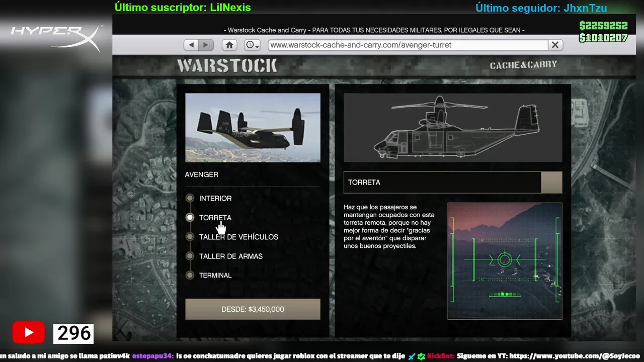Click the AVENGER vehicle name label

(x=201, y=174)
